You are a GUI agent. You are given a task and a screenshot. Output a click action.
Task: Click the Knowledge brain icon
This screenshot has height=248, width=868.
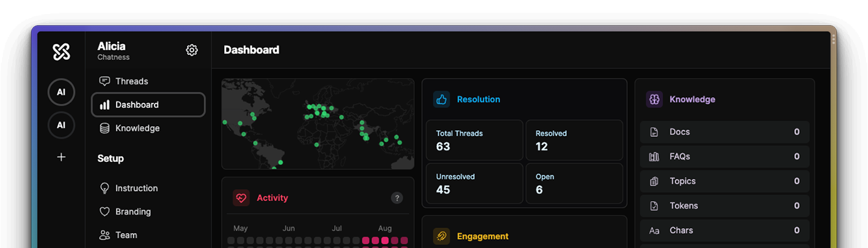click(654, 99)
